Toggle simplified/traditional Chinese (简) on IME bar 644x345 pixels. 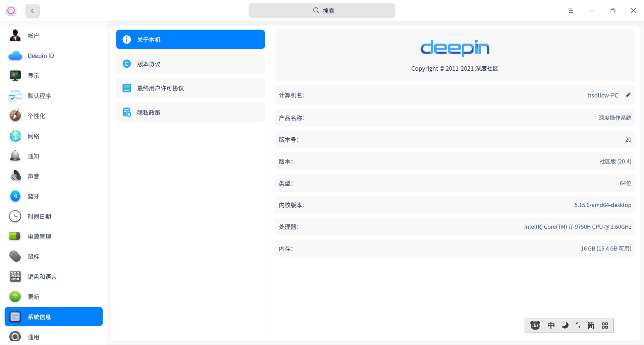(x=591, y=325)
